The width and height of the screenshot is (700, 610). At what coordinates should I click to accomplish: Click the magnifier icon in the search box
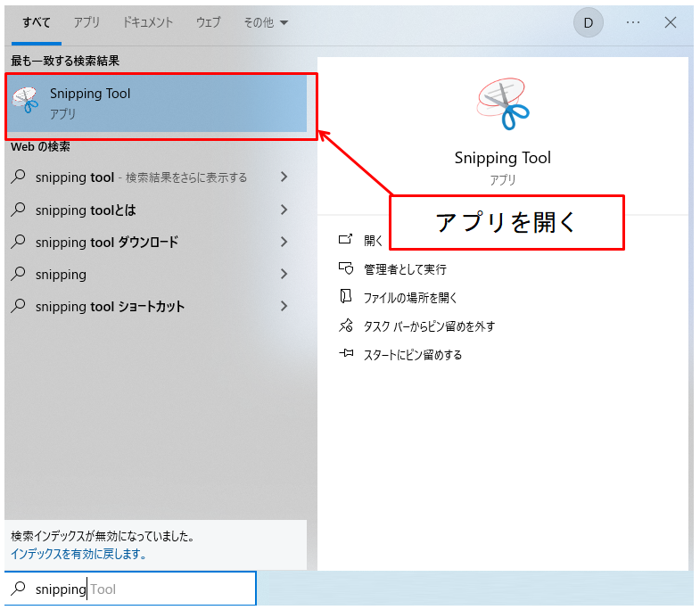tap(19, 589)
